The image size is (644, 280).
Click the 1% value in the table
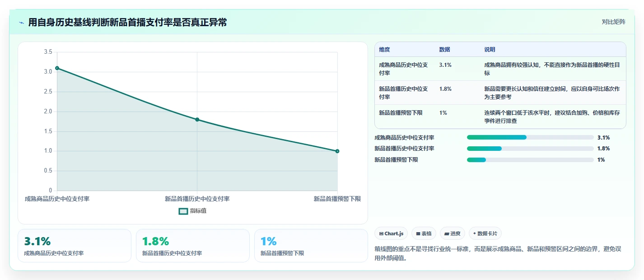(443, 113)
